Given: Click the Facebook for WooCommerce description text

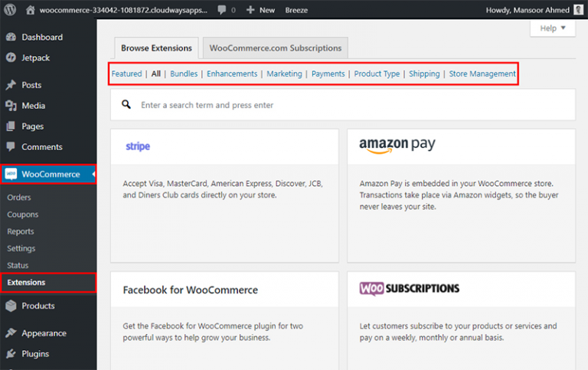Looking at the screenshot, I should pos(213,332).
